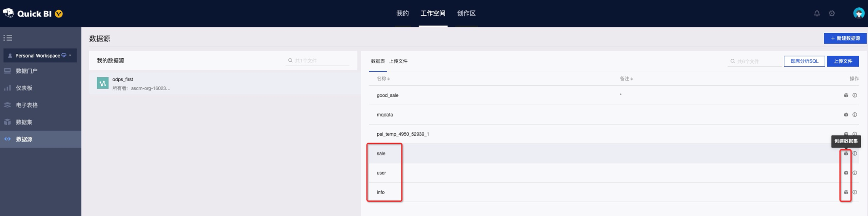Show info for good_sale table
The height and width of the screenshot is (216, 868).
(x=855, y=95)
